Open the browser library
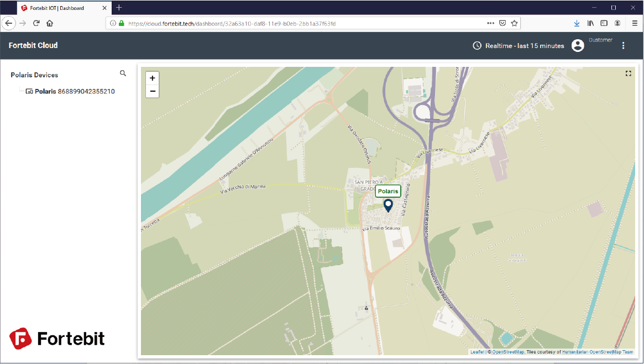 [x=590, y=23]
